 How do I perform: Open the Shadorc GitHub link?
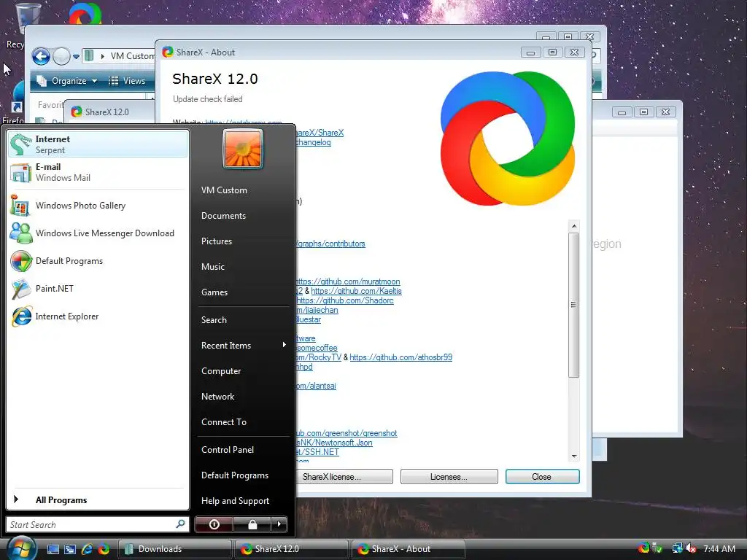click(x=345, y=300)
